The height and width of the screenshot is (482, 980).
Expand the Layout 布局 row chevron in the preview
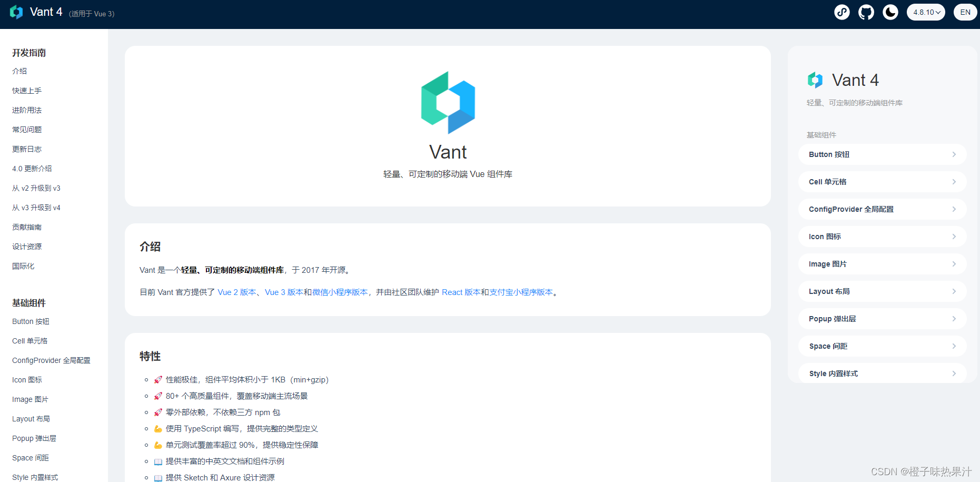point(954,291)
